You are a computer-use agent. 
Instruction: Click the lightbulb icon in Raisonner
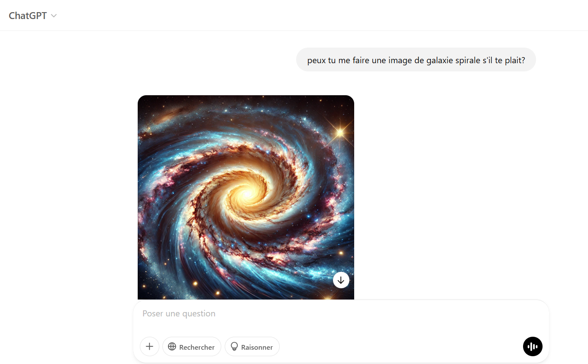(234, 347)
